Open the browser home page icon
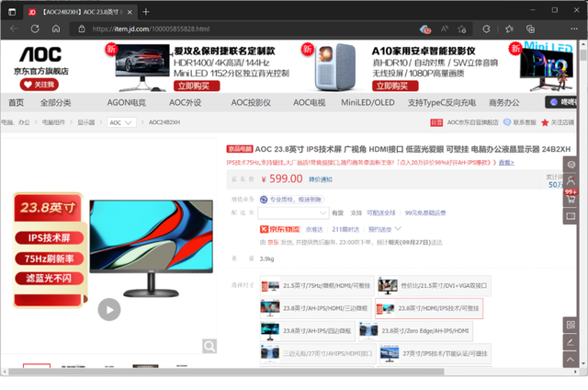Screen dimensions: 588x390 click(x=56, y=29)
